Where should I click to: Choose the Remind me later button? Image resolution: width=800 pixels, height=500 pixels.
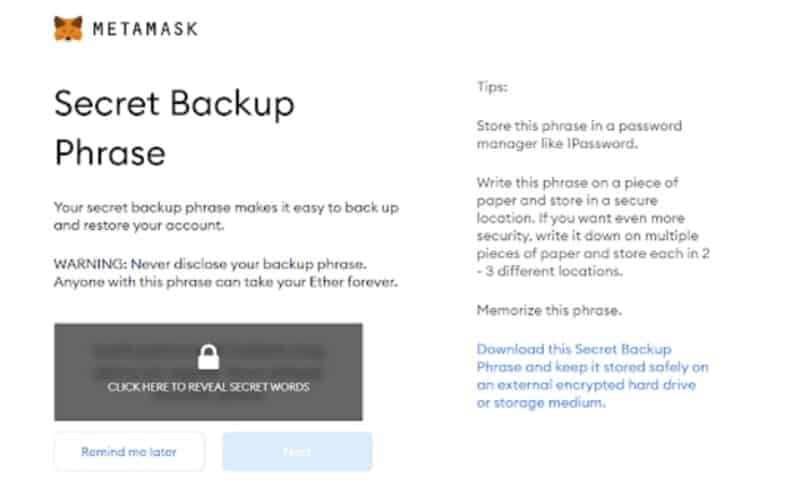coord(129,452)
